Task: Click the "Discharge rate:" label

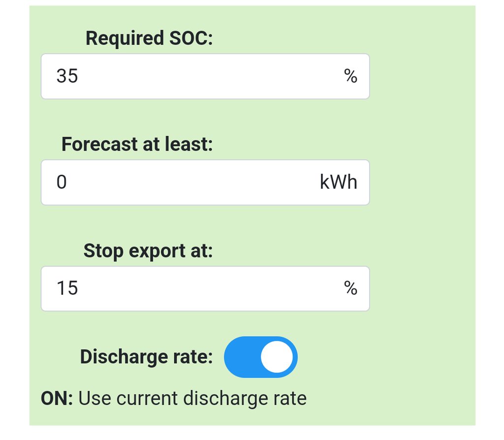Action: (x=146, y=357)
